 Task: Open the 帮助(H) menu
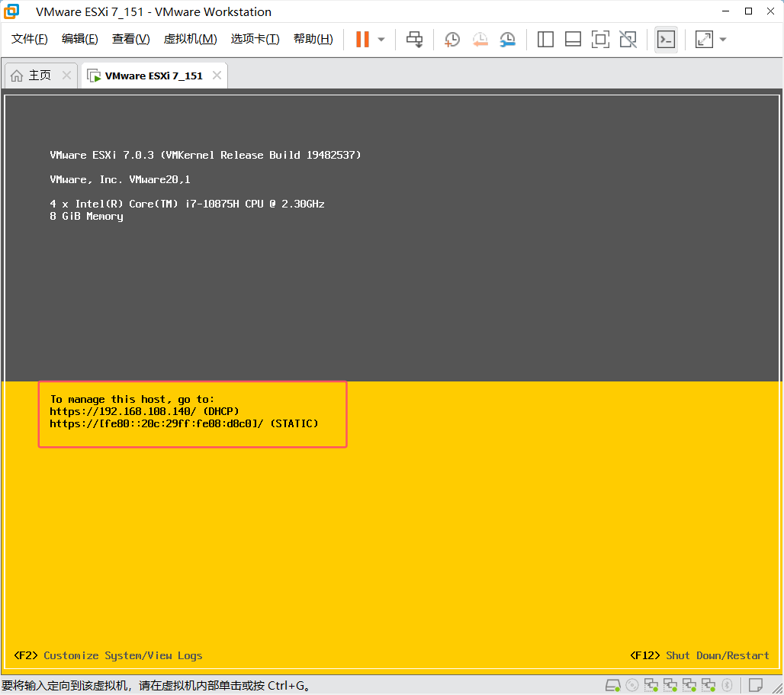[x=313, y=39]
